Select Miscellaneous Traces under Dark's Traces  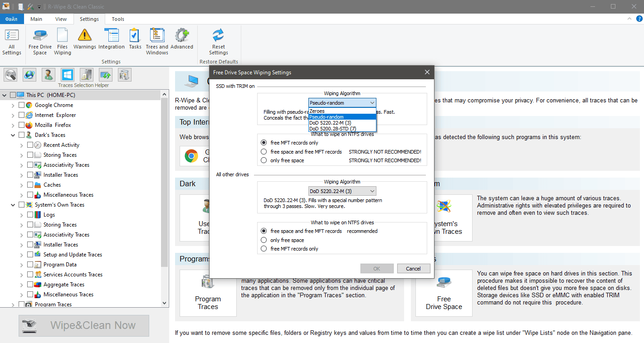coord(68,195)
